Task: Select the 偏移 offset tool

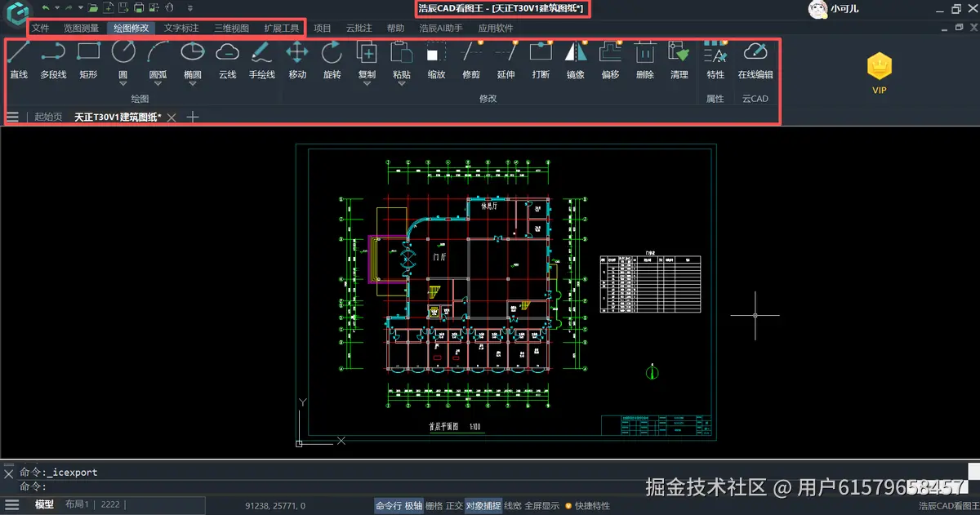Action: (610, 60)
